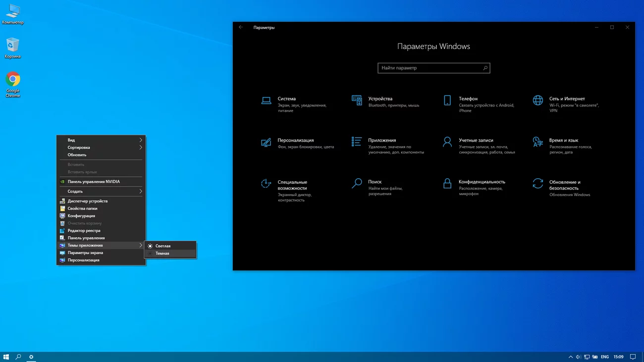Open Учетные записи settings
The height and width of the screenshot is (362, 644).
(479, 146)
